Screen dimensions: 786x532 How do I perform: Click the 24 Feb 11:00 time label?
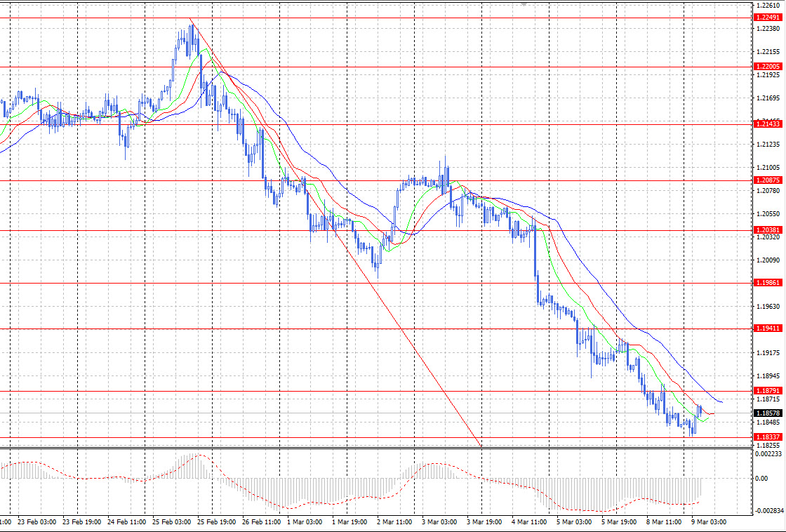[127, 522]
